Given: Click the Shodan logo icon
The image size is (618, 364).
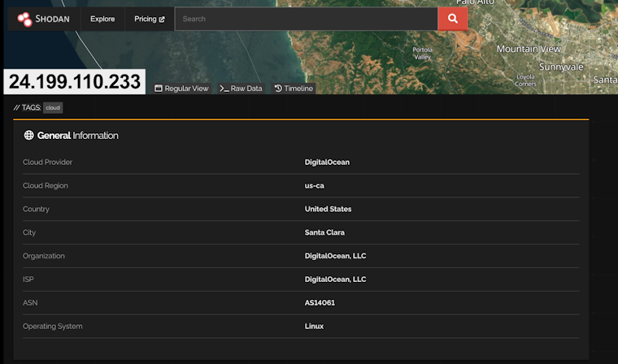Looking at the screenshot, I should 24,19.
